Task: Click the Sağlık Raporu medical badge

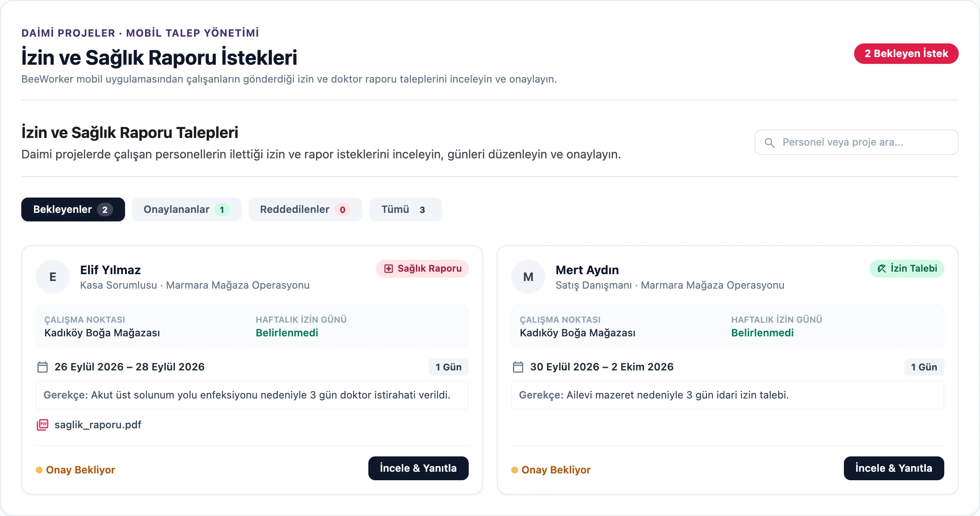Action: [422, 269]
